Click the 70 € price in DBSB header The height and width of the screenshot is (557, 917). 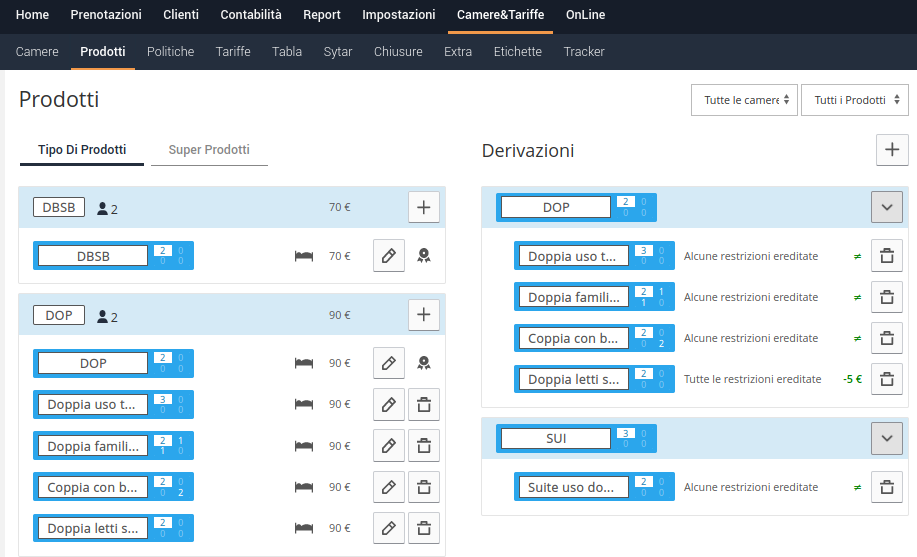tap(339, 207)
